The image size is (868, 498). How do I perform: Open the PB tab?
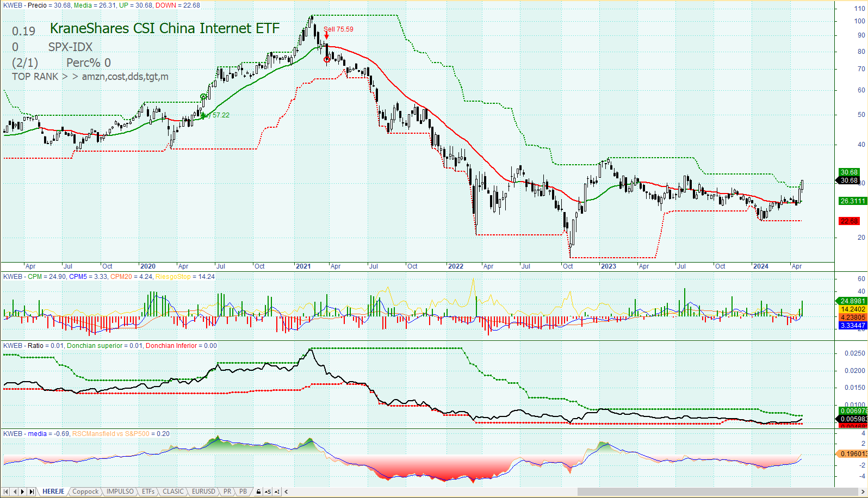tap(243, 491)
